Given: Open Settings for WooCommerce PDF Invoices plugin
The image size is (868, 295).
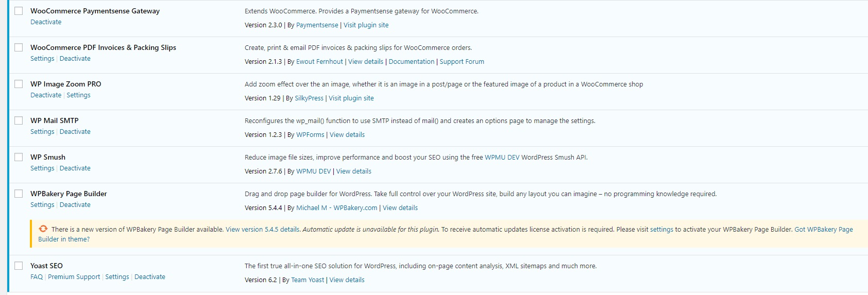Looking at the screenshot, I should point(42,59).
